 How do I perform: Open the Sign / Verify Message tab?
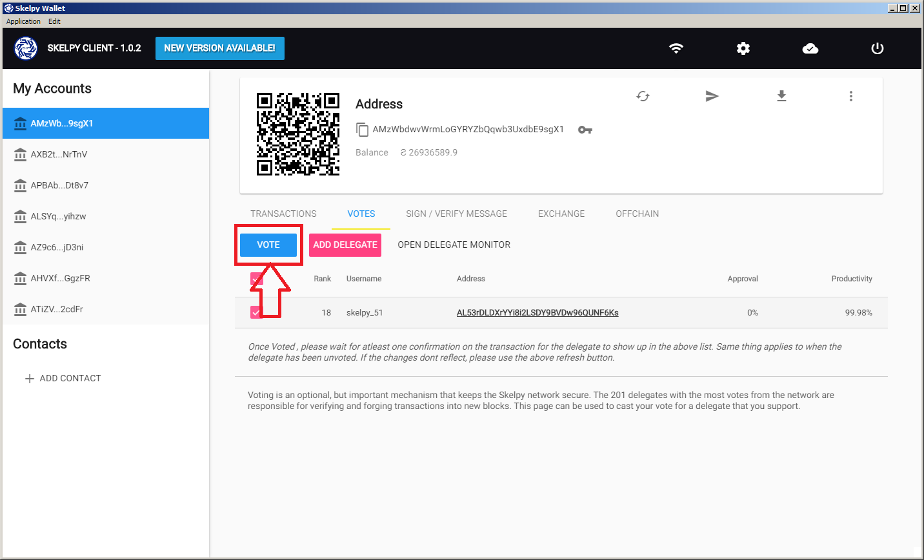(x=456, y=214)
